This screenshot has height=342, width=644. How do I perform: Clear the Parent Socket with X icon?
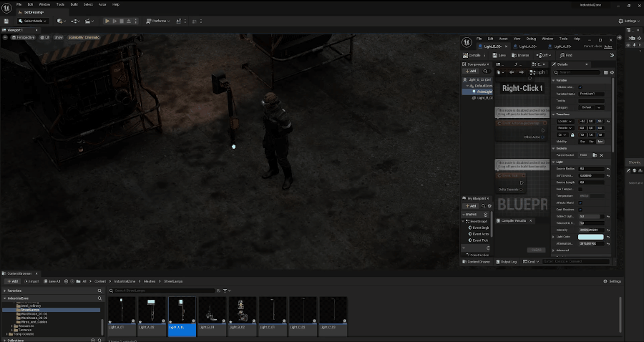pos(602,155)
